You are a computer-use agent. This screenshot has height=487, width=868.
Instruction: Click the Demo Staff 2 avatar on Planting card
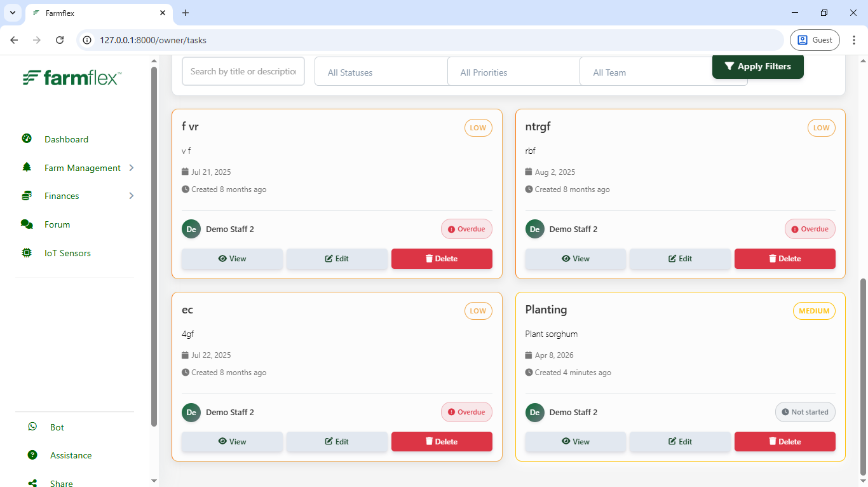535,412
